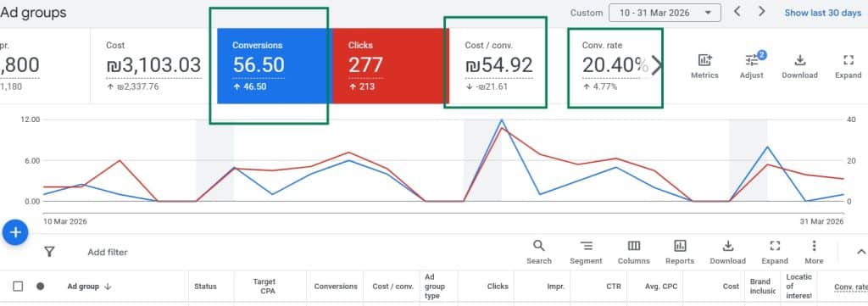Sort by Impr. column header
Screen dimensions: 868x306
click(555, 286)
